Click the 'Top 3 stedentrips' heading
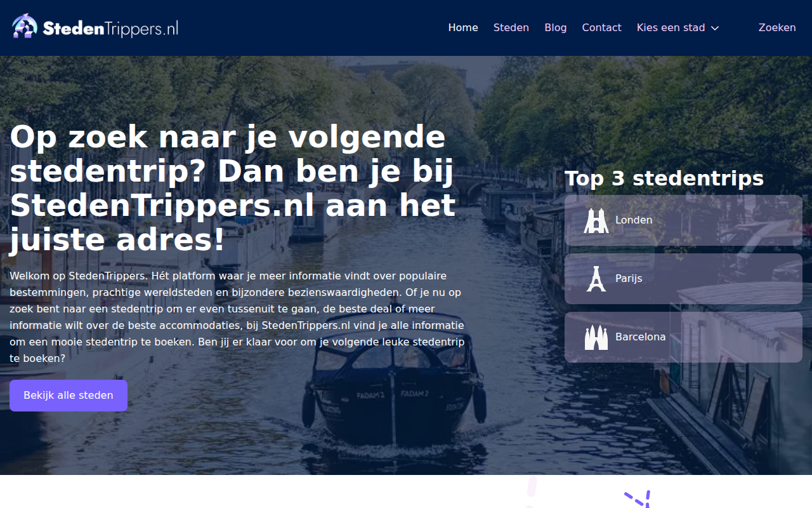This screenshot has height=508, width=812. coord(664,178)
